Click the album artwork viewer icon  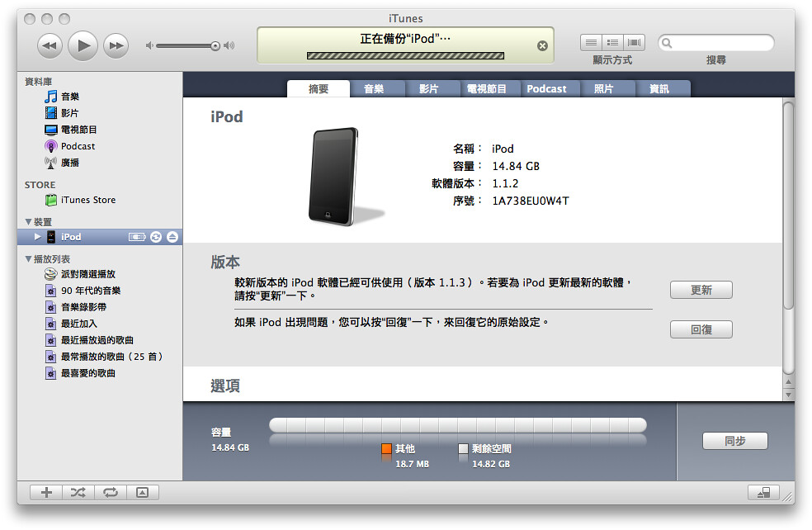[x=144, y=492]
